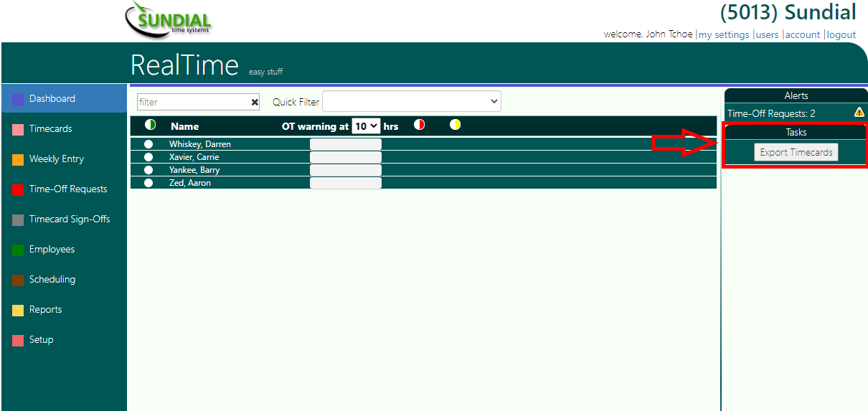Click the red-white circle column icon

(420, 125)
